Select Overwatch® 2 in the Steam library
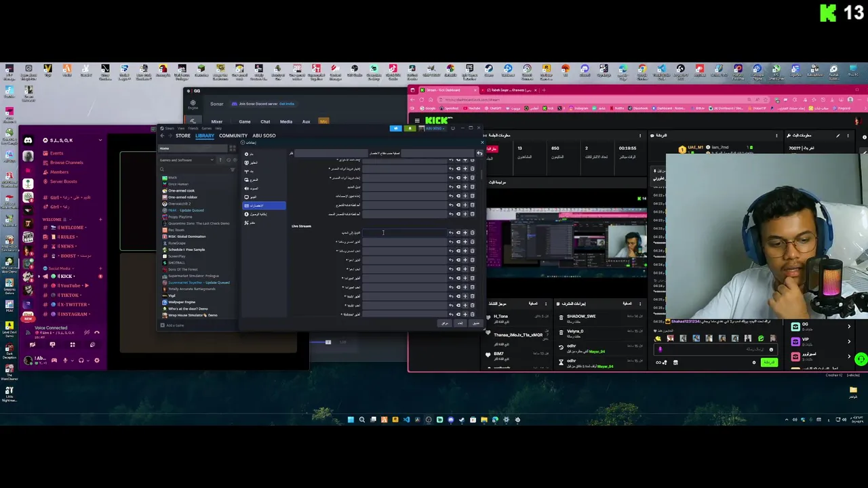 point(179,203)
